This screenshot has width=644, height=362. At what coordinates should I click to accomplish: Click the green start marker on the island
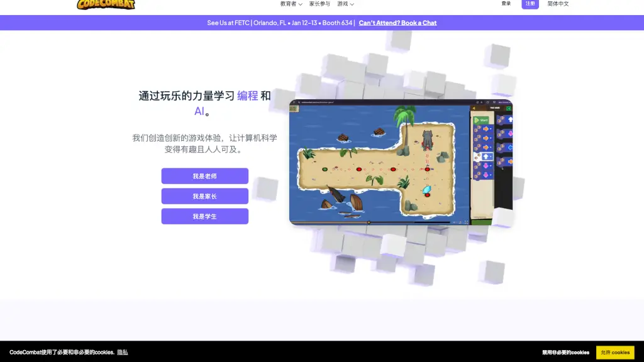(x=325, y=169)
